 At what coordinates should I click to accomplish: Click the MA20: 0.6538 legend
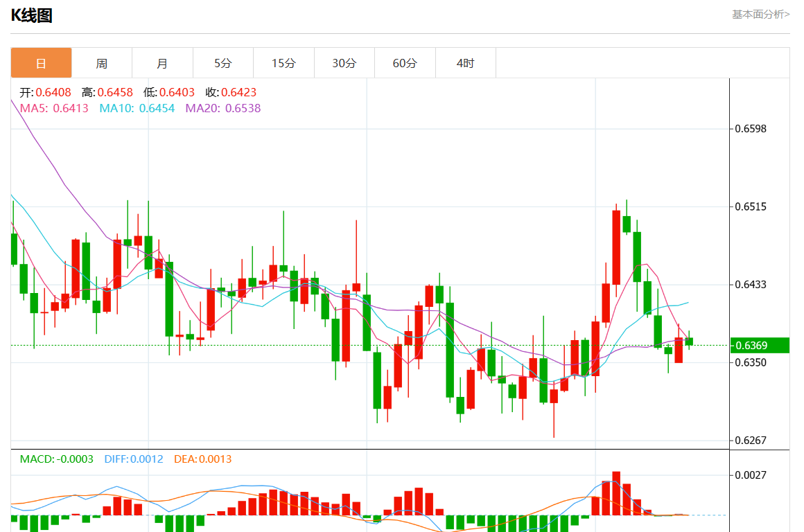pos(223,108)
